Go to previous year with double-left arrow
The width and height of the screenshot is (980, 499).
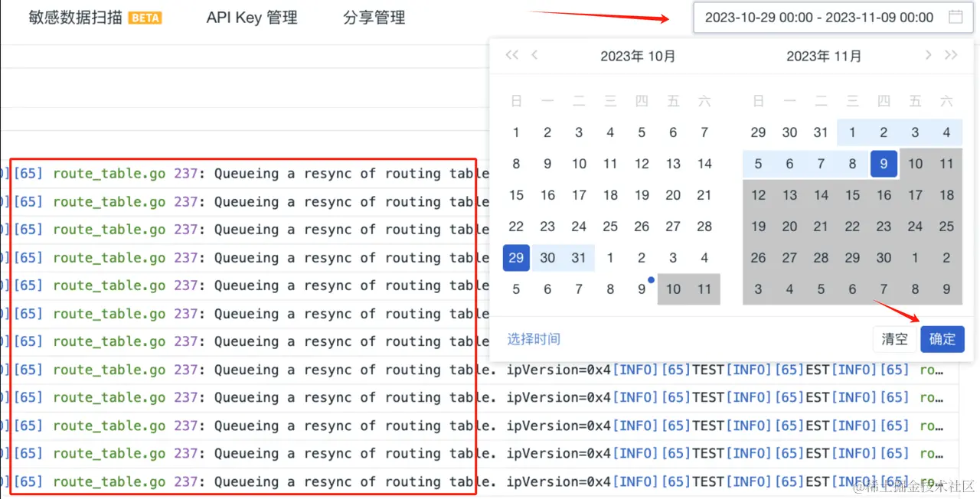click(x=512, y=55)
